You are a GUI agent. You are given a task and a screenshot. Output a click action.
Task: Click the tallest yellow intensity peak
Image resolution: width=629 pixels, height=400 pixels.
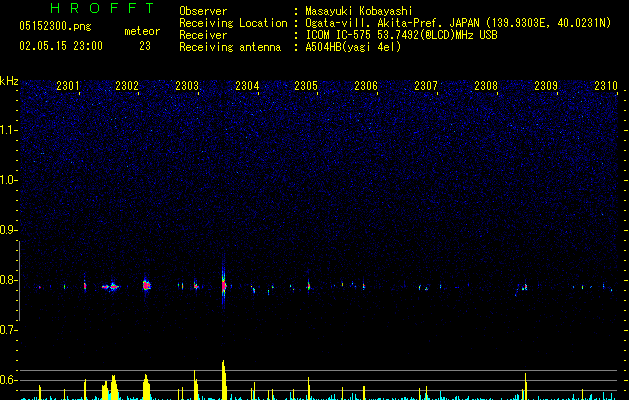224,380
